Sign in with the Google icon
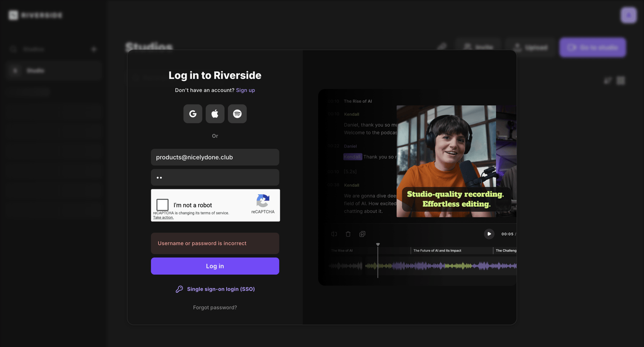Viewport: 644px width, 347px height. (x=193, y=114)
